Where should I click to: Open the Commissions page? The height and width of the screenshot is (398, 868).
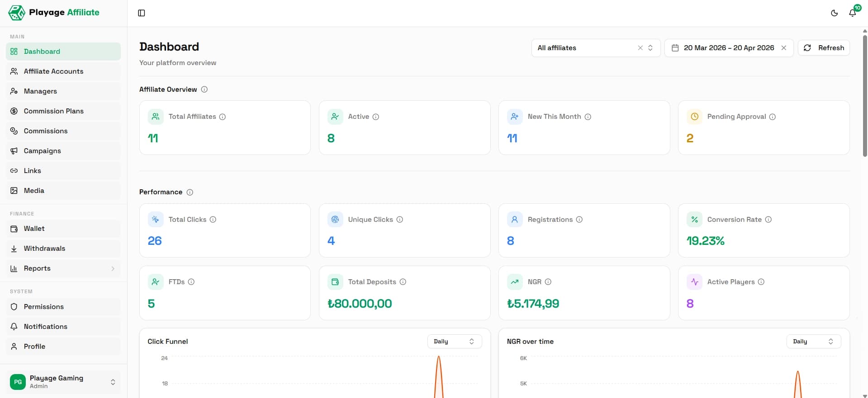pos(63,131)
